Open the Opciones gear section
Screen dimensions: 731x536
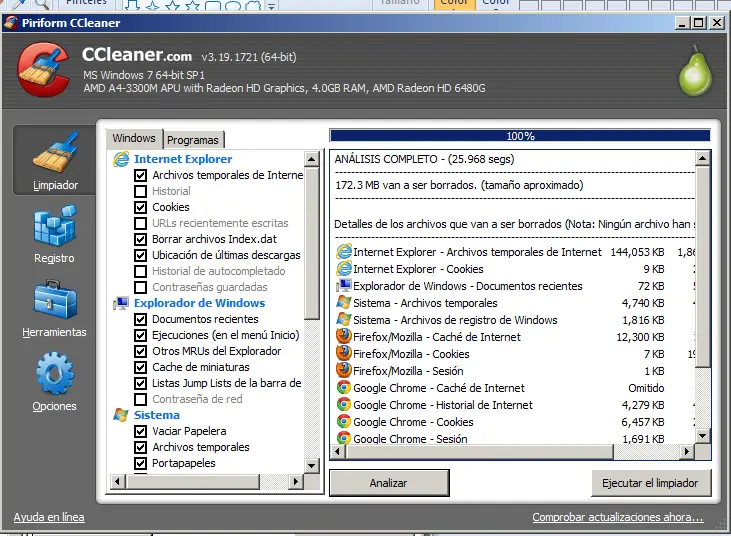[x=55, y=382]
